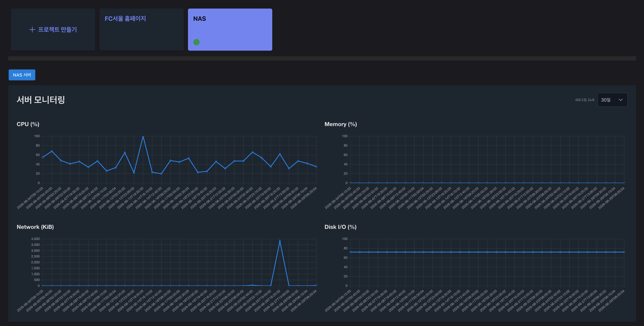Click the last Disk I/O data point
The image size is (644, 326).
tap(624, 252)
